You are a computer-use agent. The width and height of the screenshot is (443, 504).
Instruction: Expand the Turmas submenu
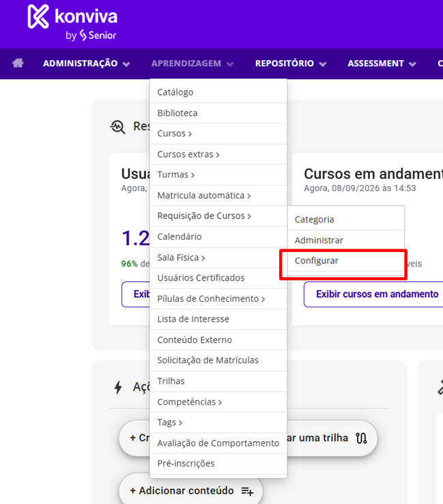coord(218,175)
